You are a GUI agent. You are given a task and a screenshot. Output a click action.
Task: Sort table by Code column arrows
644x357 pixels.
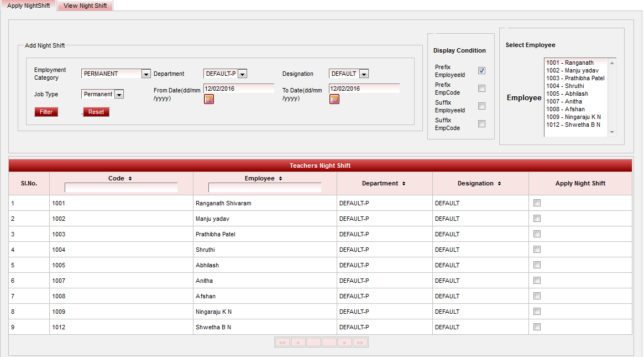pos(130,179)
